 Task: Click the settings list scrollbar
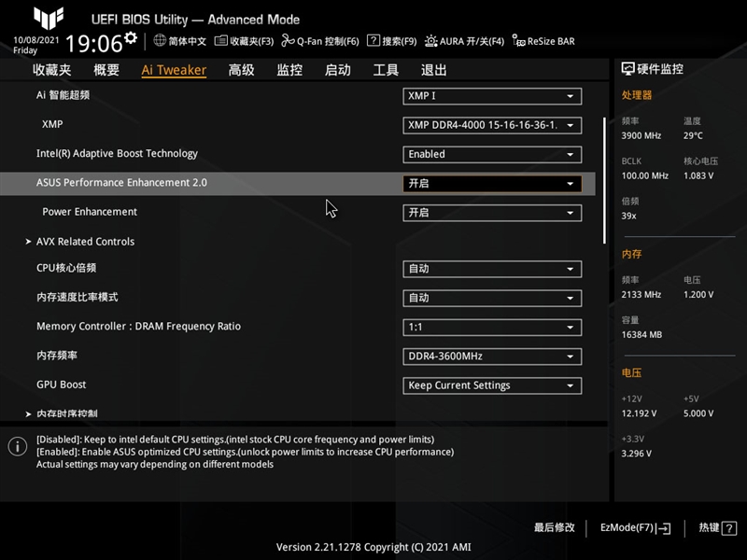[x=604, y=181]
